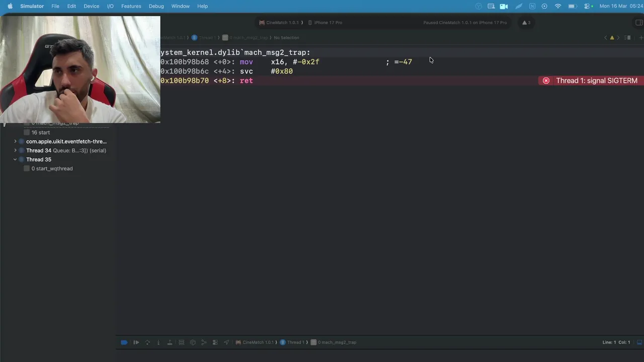Click the Wi-Fi status icon

point(558,6)
